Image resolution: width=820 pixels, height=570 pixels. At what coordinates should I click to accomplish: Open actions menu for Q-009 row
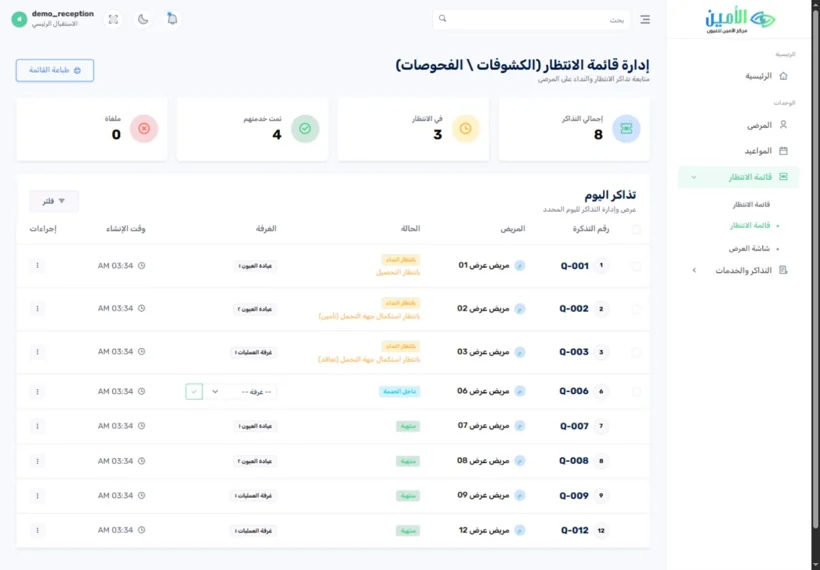point(37,496)
